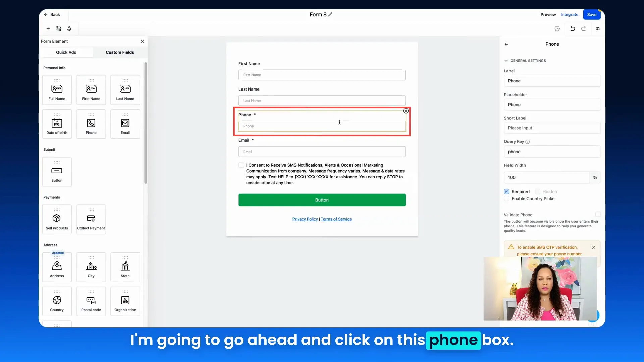
Task: Click the green Button on form
Action: tap(322, 200)
